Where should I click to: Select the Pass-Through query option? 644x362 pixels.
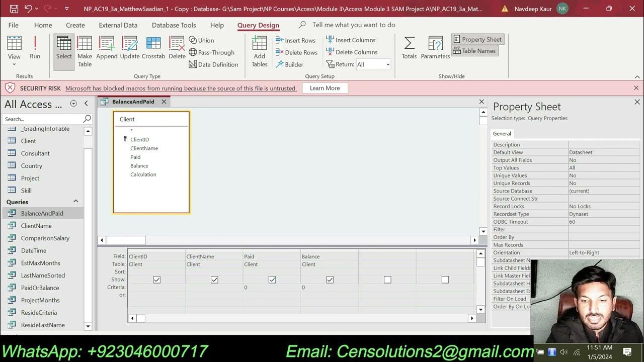pos(212,52)
